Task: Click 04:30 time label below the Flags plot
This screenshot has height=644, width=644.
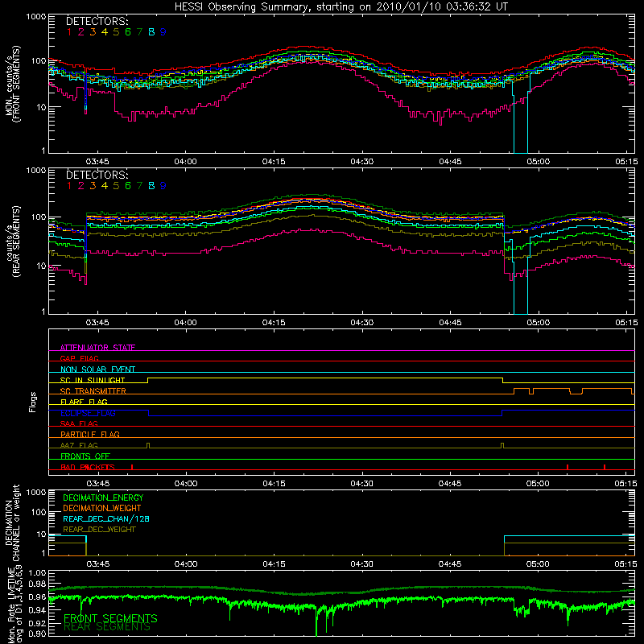Action: tap(361, 484)
